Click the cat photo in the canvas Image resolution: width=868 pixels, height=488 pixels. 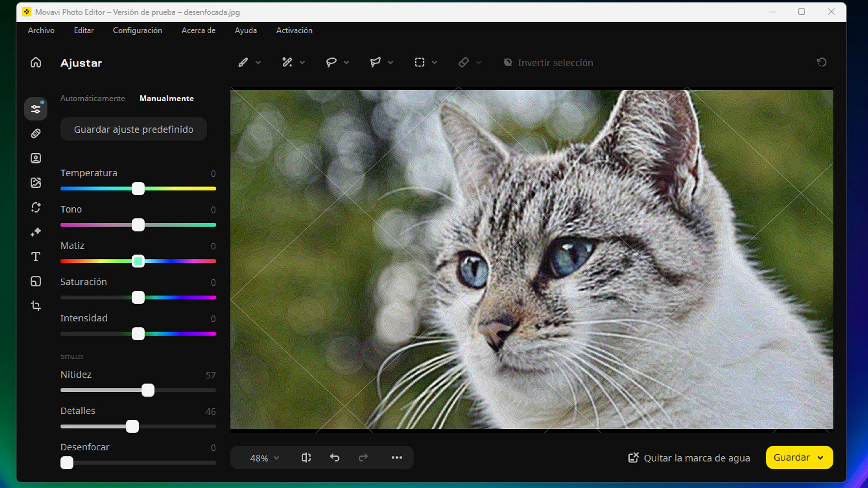[x=532, y=259]
